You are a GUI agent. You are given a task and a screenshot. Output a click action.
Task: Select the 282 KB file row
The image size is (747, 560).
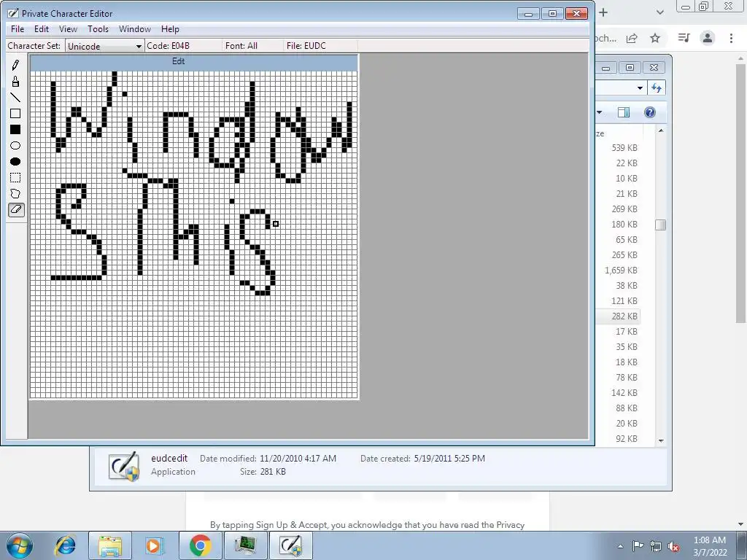(617, 316)
